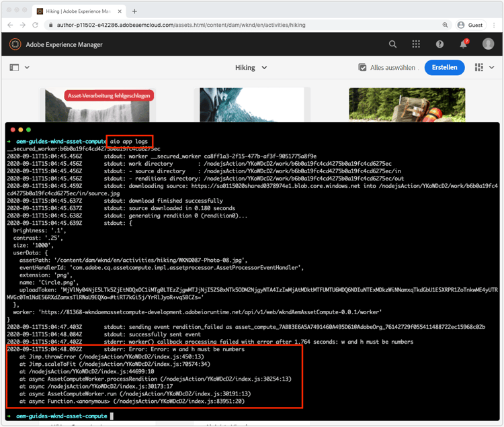Image resolution: width=504 pixels, height=427 pixels.
Task: Select the Hiking browser tab
Action: (79, 11)
